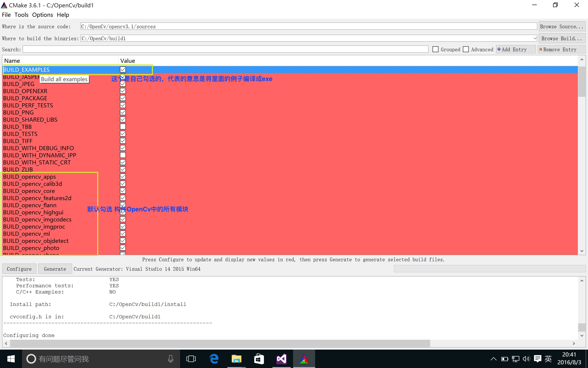
Task: Open Windows Store from taskbar
Action: pos(259,359)
